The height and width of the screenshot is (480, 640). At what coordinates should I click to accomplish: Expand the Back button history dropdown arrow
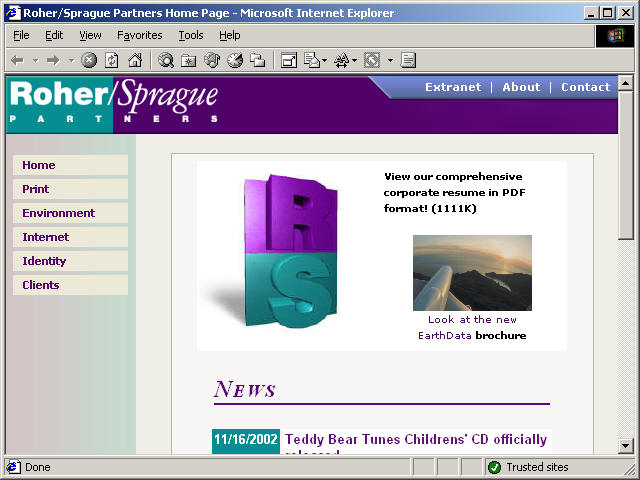(x=36, y=61)
